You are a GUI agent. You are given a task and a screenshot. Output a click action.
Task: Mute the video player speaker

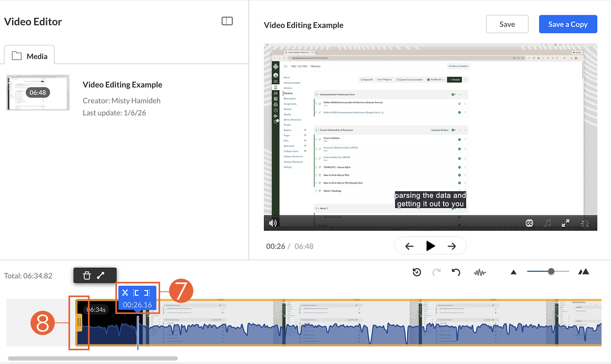coord(272,223)
